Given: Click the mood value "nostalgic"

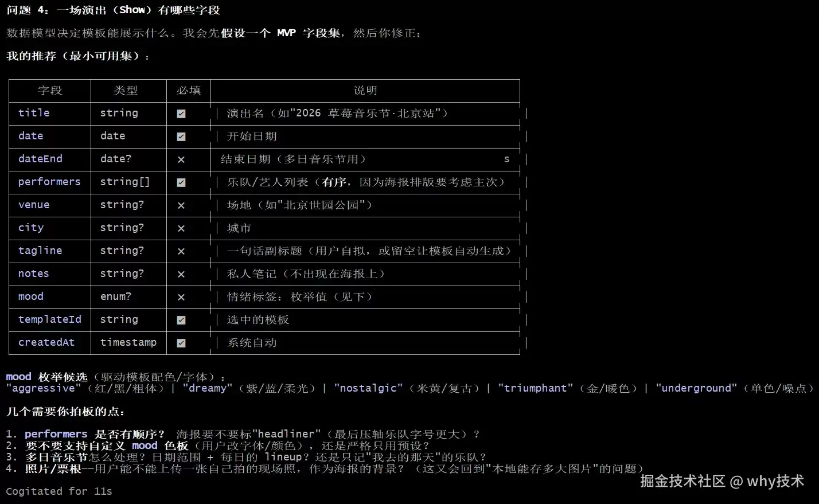Looking at the screenshot, I should [369, 388].
